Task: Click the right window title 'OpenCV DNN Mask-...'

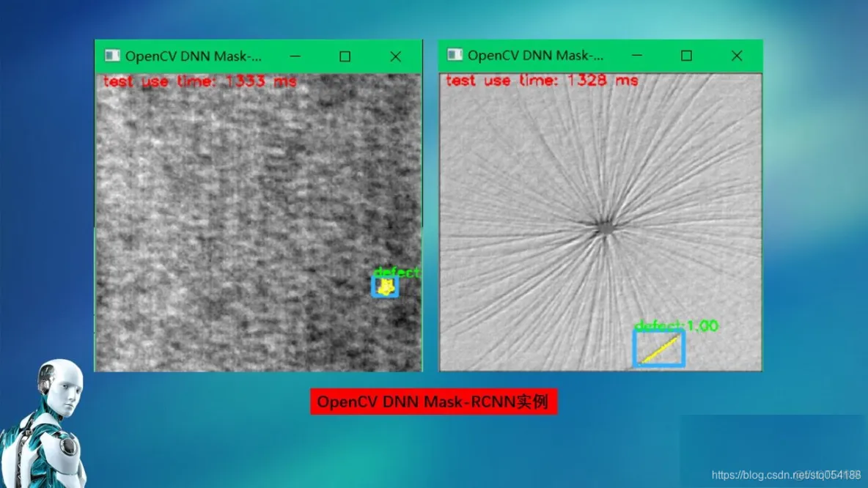Action: point(535,56)
